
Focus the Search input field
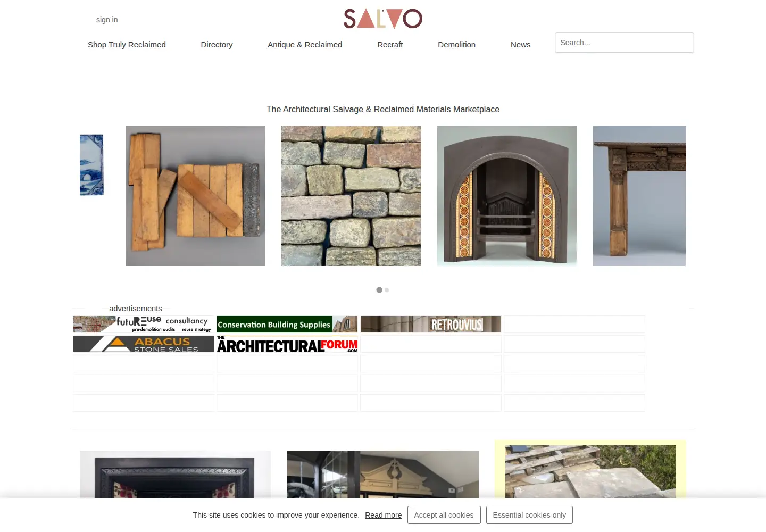(624, 43)
